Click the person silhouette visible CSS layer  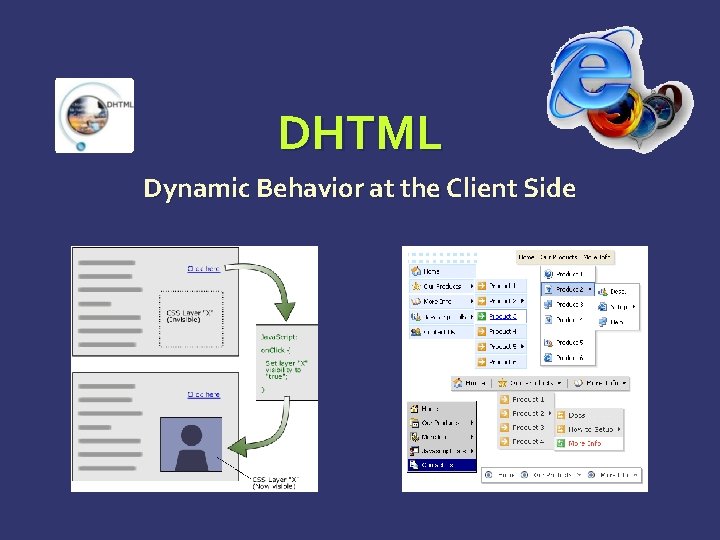tap(191, 444)
